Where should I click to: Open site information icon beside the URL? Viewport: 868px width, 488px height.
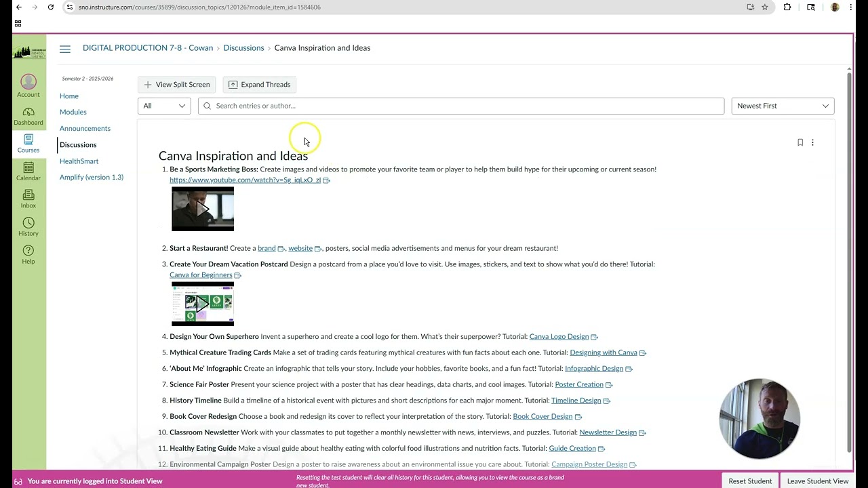(69, 7)
